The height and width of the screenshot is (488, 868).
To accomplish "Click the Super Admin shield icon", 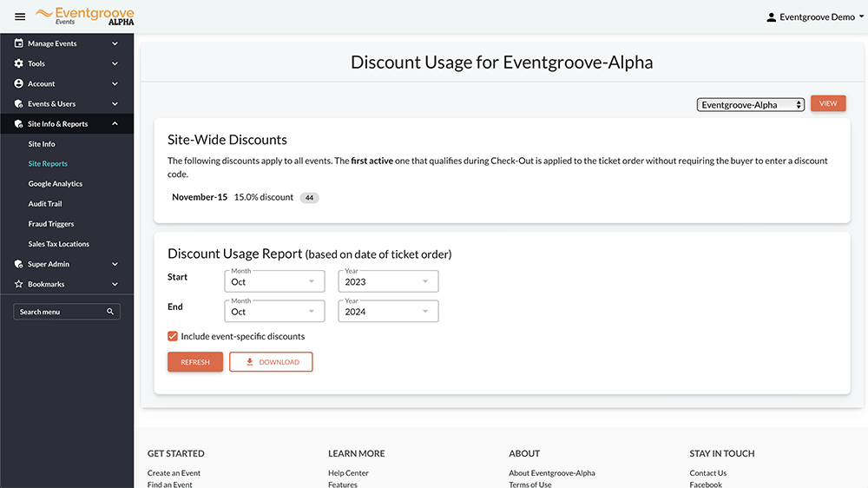I will tap(18, 264).
